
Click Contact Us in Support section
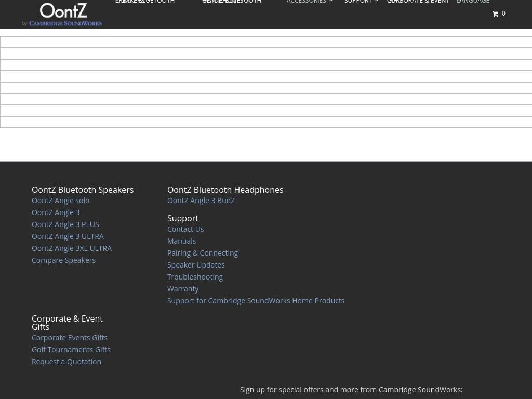point(185,229)
